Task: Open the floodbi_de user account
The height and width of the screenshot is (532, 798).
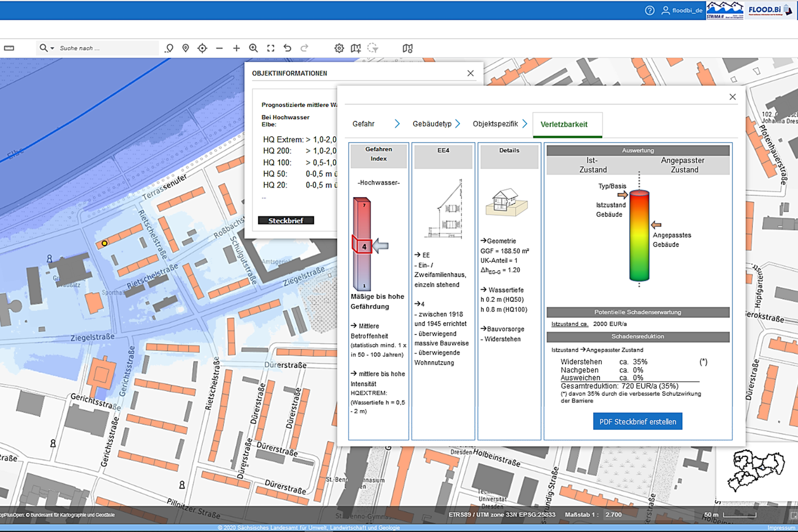Action: pos(682,10)
